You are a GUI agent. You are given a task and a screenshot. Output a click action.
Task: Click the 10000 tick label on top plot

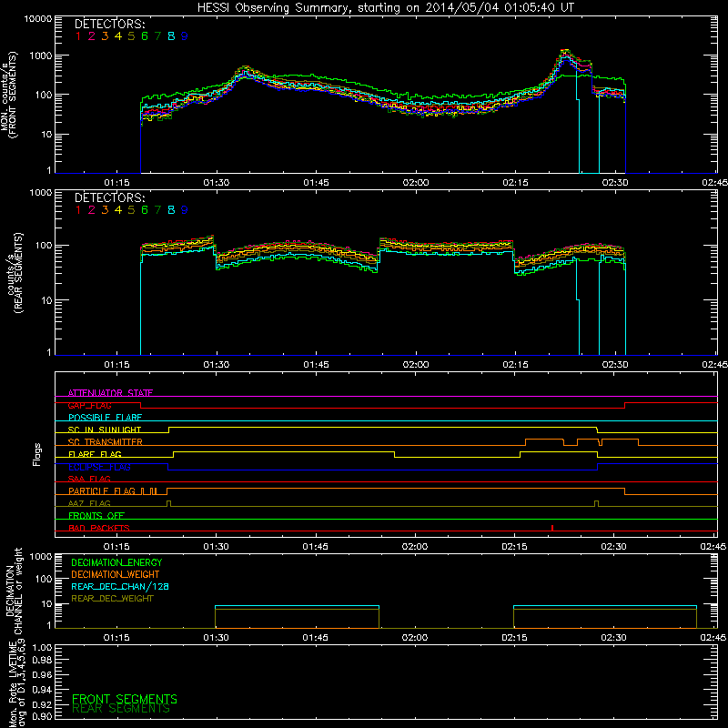tap(37, 19)
